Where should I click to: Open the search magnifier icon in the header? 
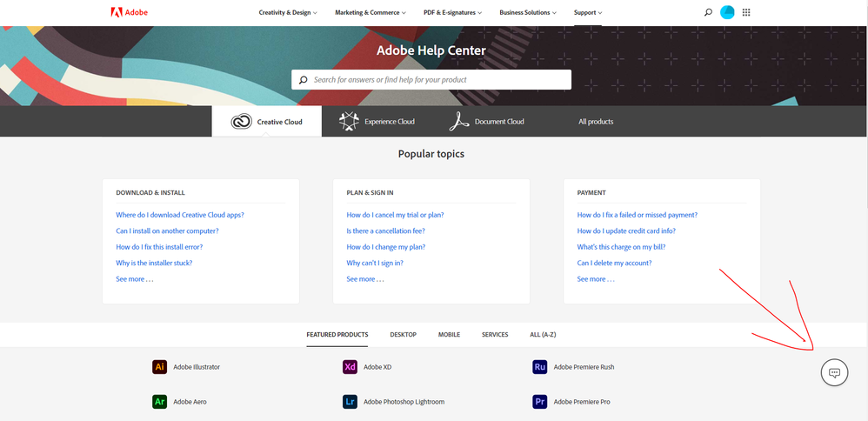tap(708, 12)
